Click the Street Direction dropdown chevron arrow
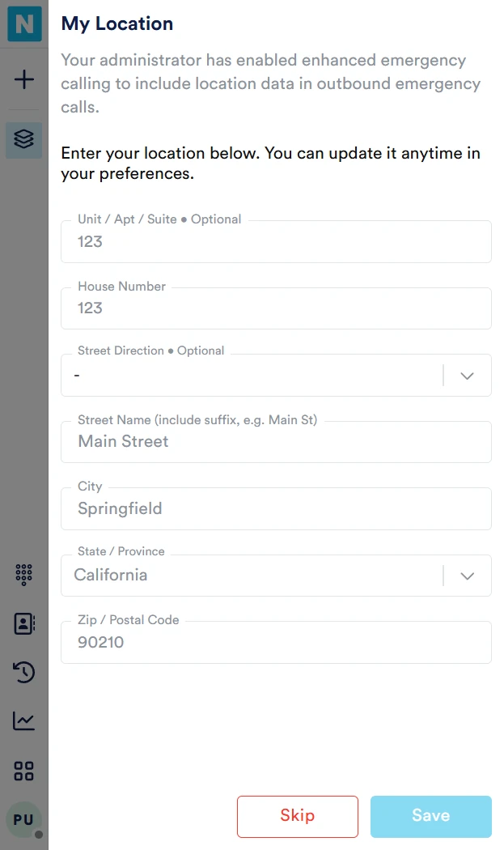The width and height of the screenshot is (504, 850). [x=467, y=376]
